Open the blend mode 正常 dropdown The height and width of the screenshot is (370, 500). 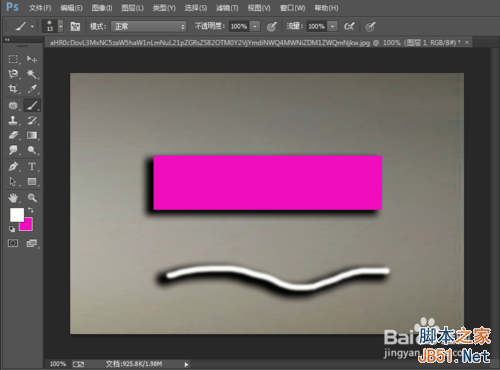click(x=149, y=26)
